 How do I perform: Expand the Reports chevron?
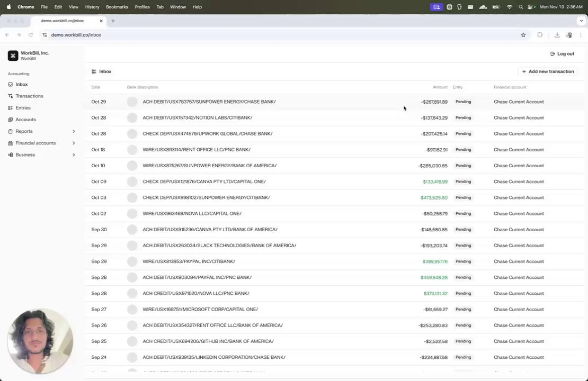click(74, 131)
